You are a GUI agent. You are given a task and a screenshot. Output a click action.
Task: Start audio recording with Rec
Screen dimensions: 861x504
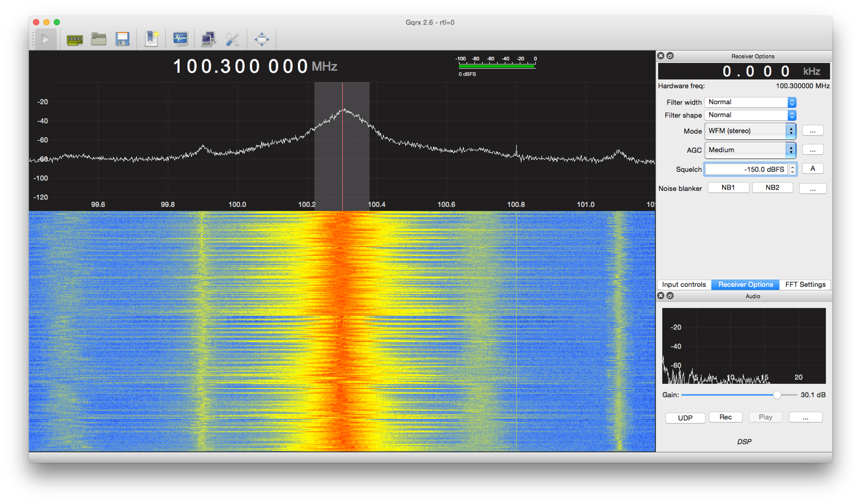726,417
